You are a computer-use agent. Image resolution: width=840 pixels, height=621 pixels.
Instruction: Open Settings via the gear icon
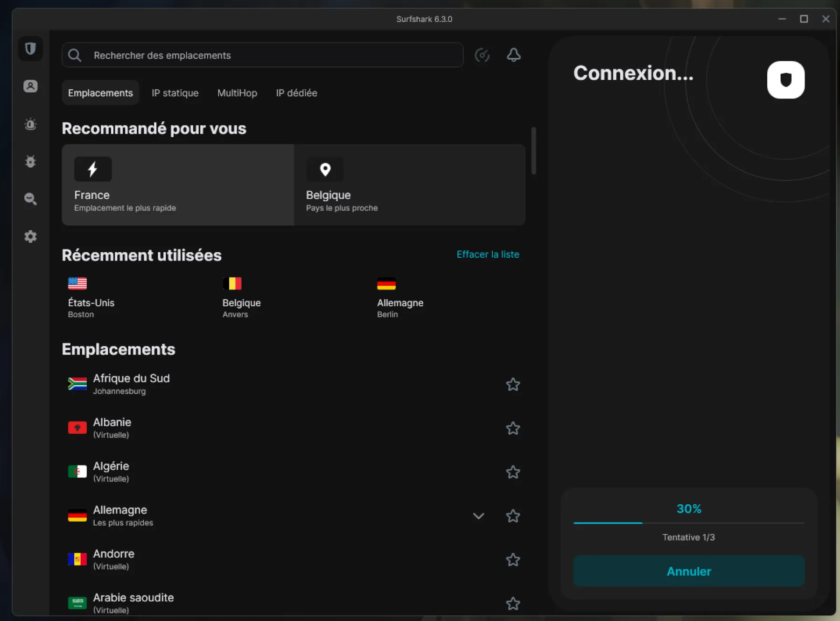pyautogui.click(x=30, y=236)
